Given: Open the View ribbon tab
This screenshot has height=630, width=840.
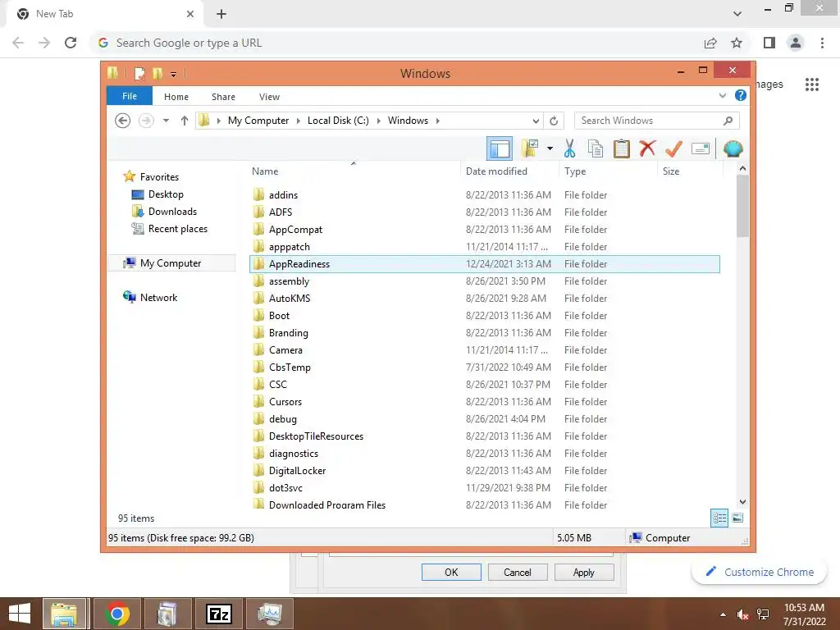Looking at the screenshot, I should (x=269, y=97).
